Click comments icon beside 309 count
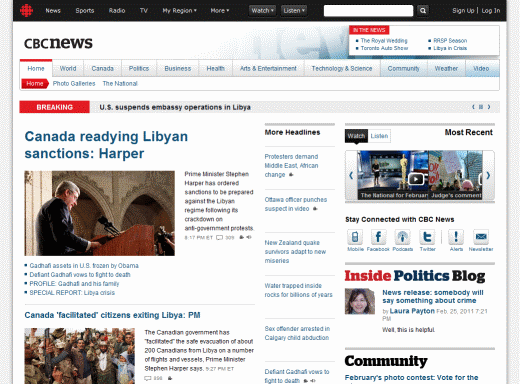520x384 pixels. click(x=219, y=238)
